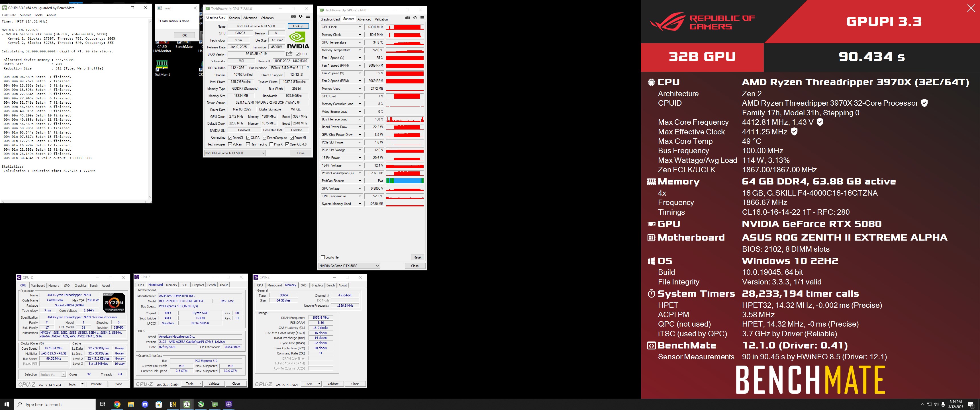
Task: Click OK in Finish dialog
Action: (x=184, y=35)
